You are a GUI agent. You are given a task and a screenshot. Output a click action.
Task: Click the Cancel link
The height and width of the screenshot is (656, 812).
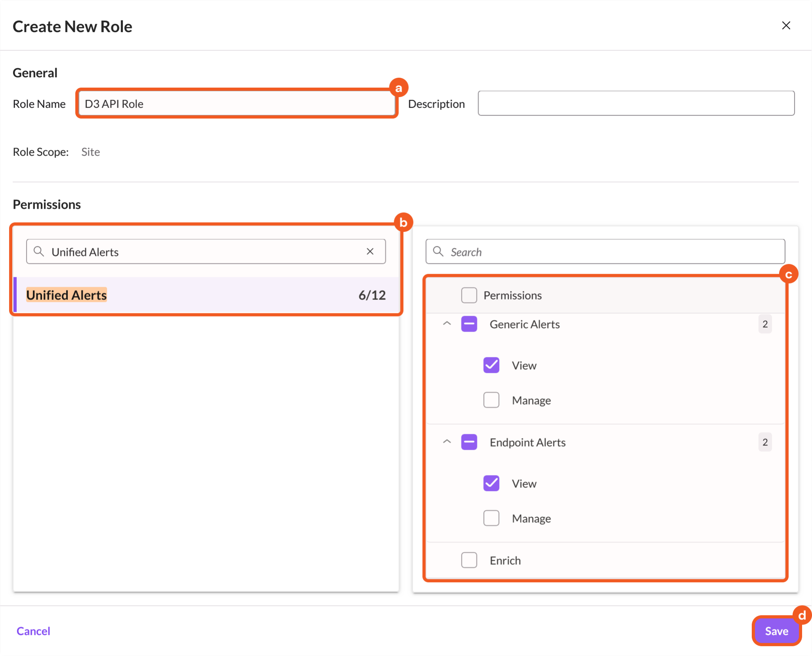(x=33, y=631)
